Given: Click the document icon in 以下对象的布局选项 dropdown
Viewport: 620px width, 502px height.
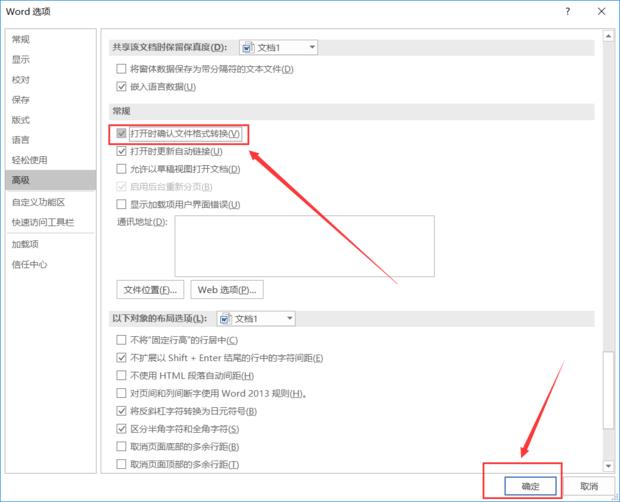Looking at the screenshot, I should pos(224,319).
